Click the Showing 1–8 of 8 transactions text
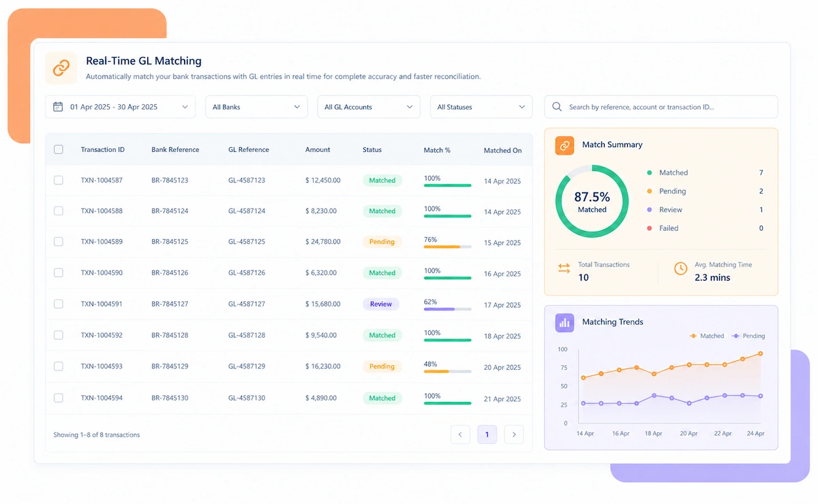The height and width of the screenshot is (504, 818). point(97,435)
